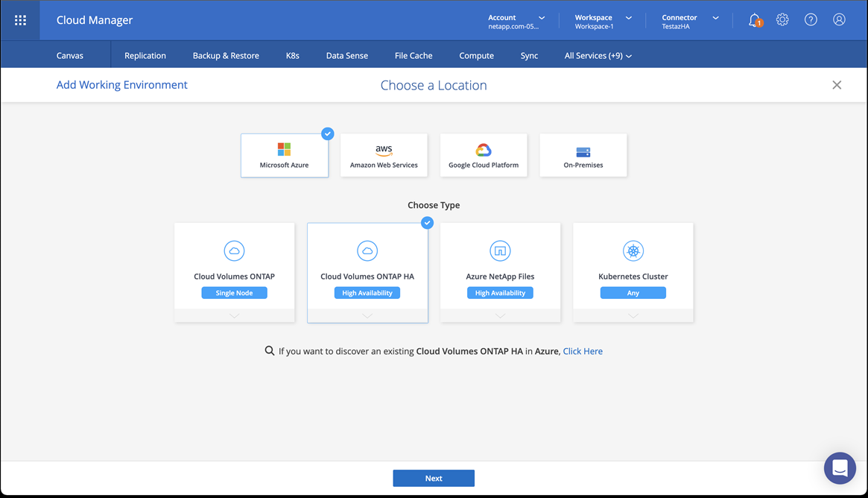Open the Account dropdown
This screenshot has height=498, width=868.
click(x=516, y=21)
